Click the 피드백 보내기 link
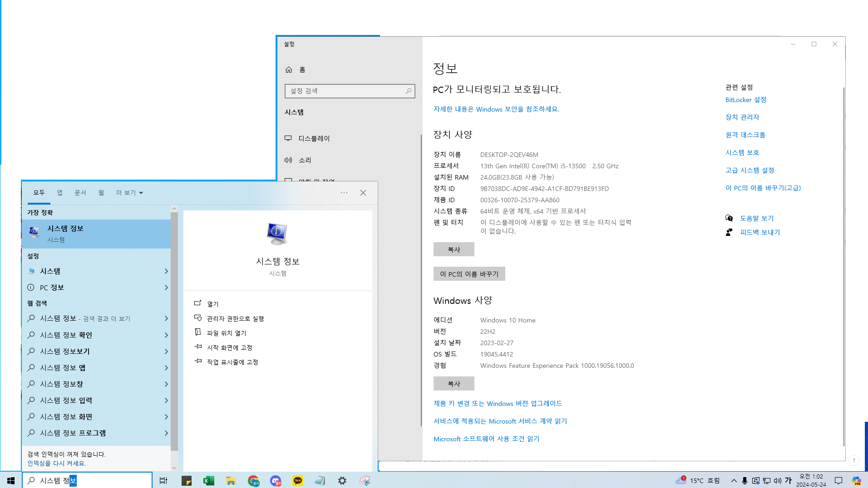 [x=760, y=232]
